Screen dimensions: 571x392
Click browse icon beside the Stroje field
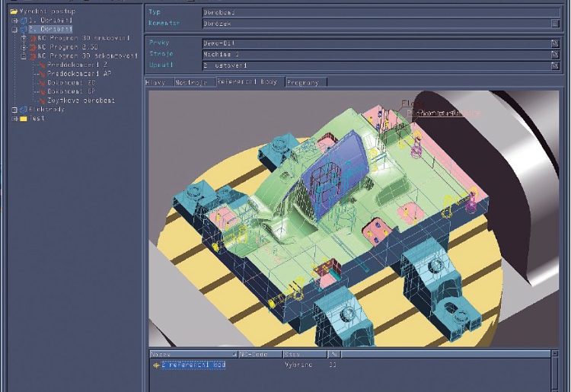(554, 55)
